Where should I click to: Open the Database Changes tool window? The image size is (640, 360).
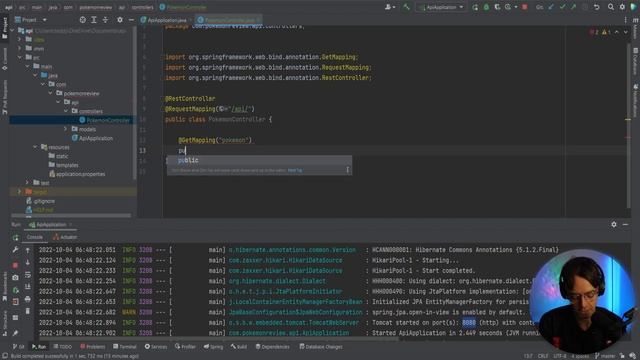(321, 347)
